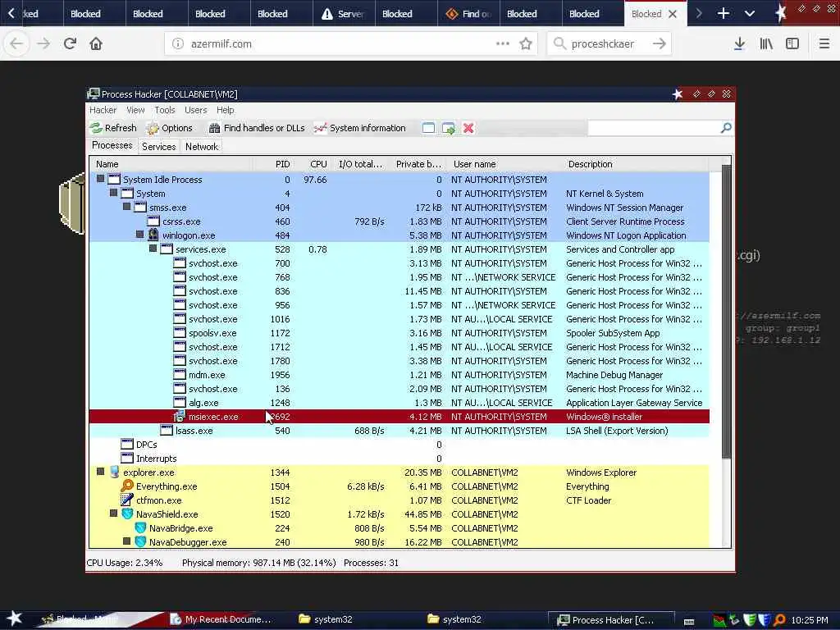Open the list all tabs dropdown arrow
840x630 pixels.
[x=750, y=13]
